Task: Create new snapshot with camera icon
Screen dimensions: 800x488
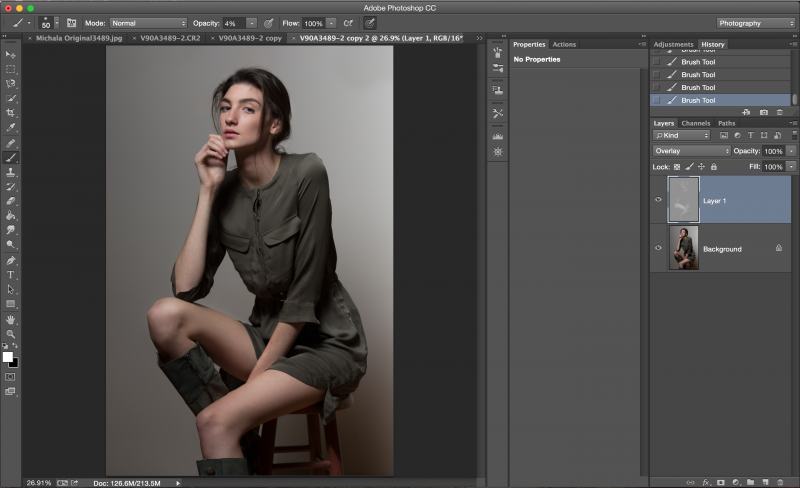Action: point(764,112)
